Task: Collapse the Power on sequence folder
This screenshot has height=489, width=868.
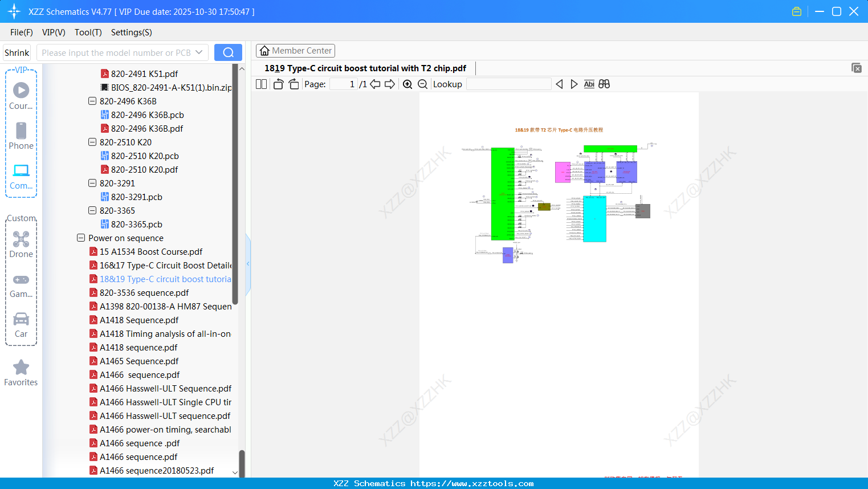Action: pos(81,238)
